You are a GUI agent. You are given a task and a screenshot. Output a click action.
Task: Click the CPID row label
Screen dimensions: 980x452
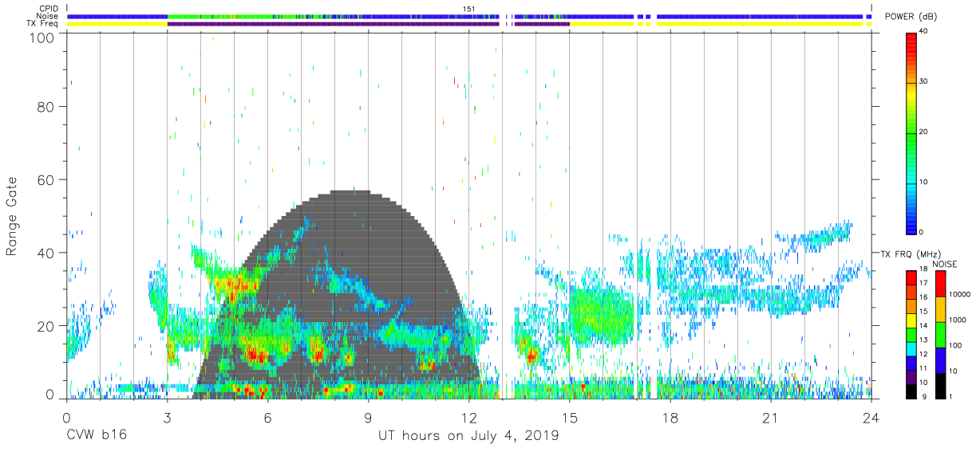coord(49,8)
